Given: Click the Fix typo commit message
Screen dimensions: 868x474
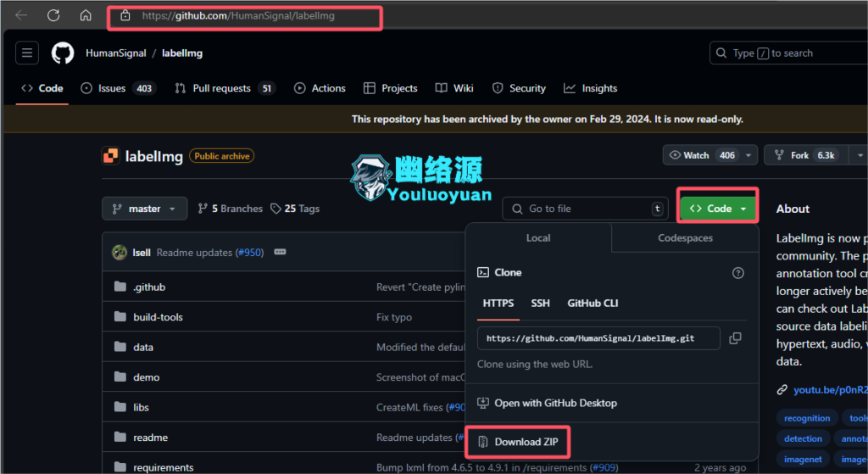Looking at the screenshot, I should pyautogui.click(x=394, y=317).
